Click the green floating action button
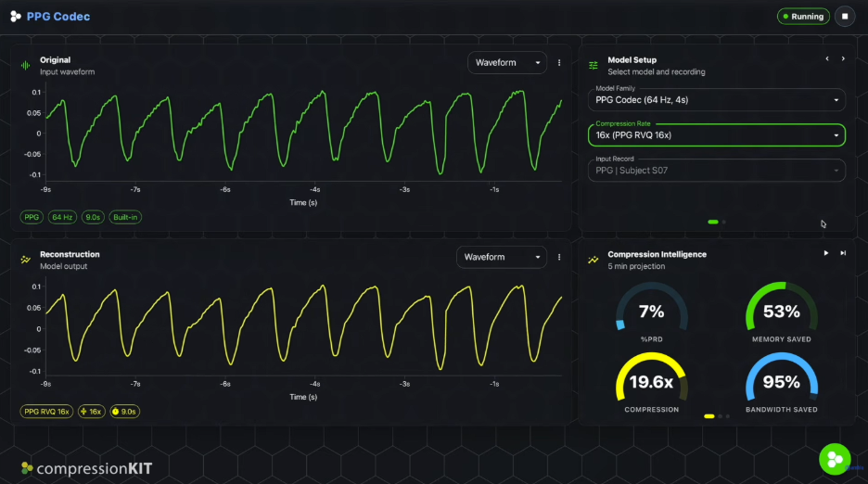The width and height of the screenshot is (868, 484). 835,459
